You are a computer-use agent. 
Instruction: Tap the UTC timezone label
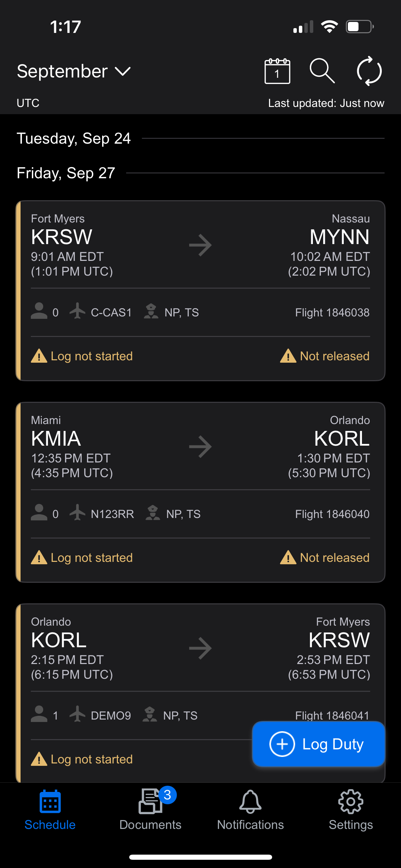pyautogui.click(x=28, y=103)
